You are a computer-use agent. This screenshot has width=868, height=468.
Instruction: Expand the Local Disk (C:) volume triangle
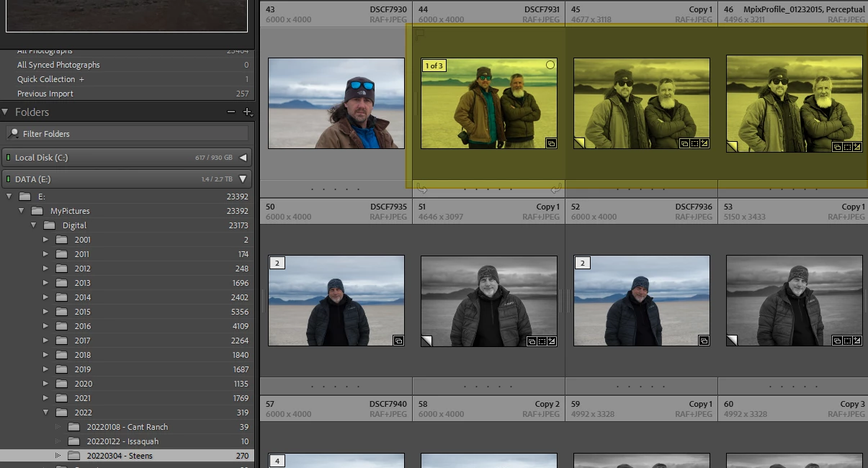pyautogui.click(x=243, y=158)
